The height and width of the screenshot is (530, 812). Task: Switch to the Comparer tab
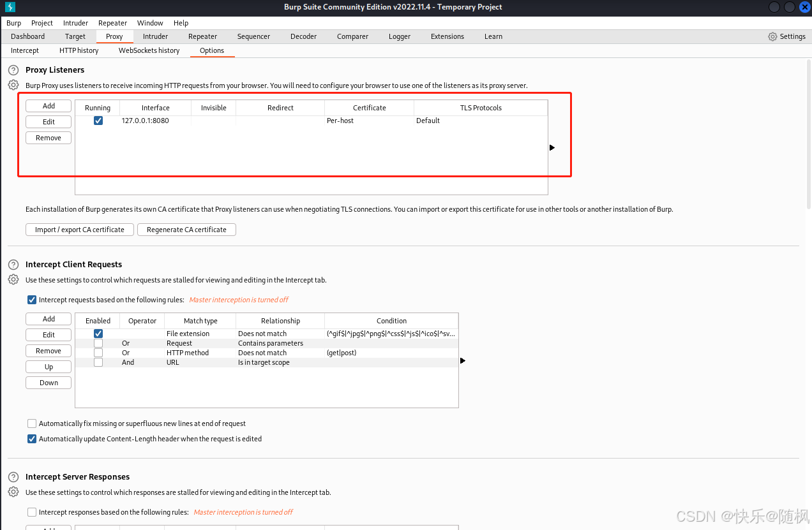point(352,36)
